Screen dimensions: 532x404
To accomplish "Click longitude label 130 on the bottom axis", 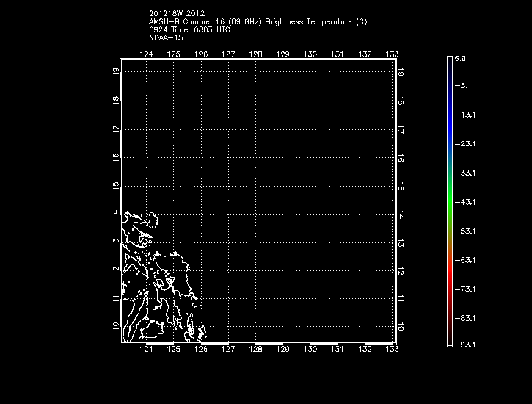I will (x=310, y=350).
